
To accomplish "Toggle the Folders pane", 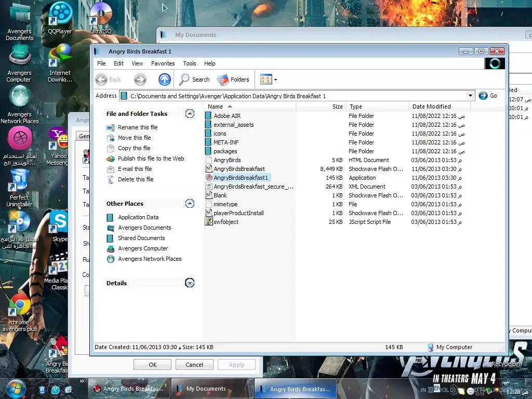I will 233,79.
